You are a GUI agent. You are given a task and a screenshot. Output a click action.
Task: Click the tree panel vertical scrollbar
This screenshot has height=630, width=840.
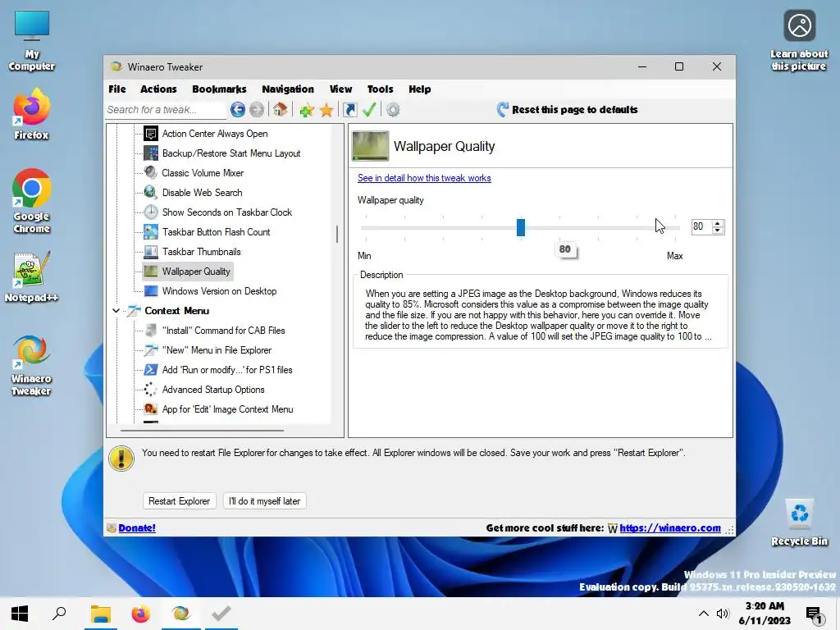click(x=337, y=234)
